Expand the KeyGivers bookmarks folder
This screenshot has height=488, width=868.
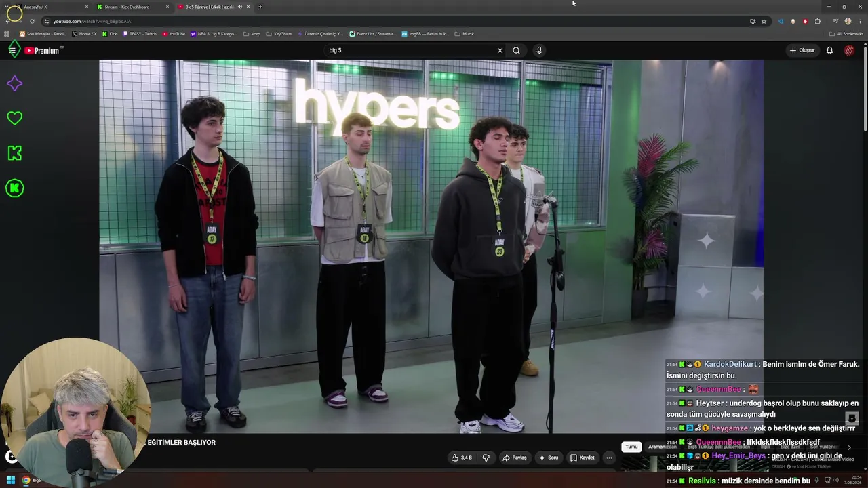pyautogui.click(x=279, y=34)
